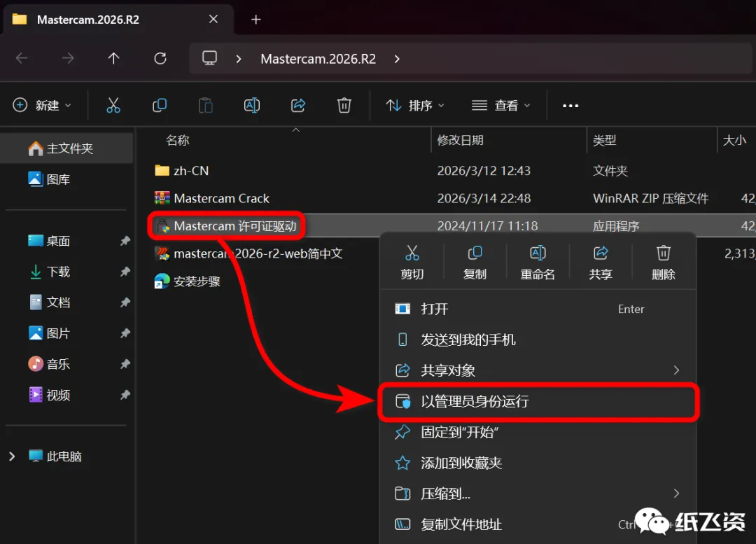Expand the 此电脑 tree node
This screenshot has width=756, height=544.
[x=12, y=456]
